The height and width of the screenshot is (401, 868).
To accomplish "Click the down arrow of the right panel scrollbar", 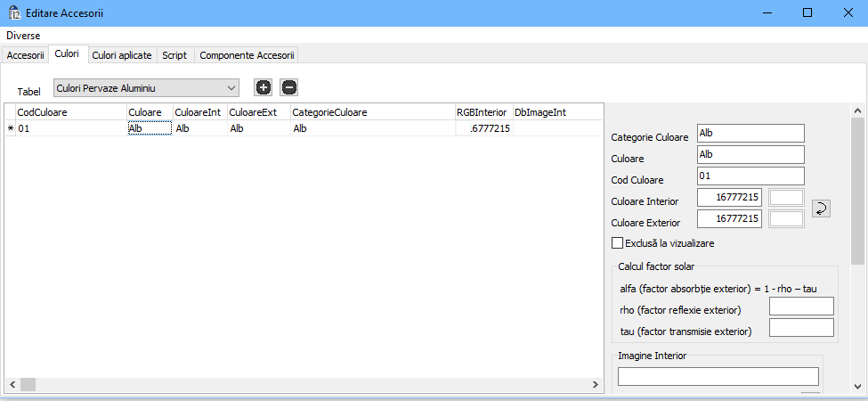I will pyautogui.click(x=857, y=386).
